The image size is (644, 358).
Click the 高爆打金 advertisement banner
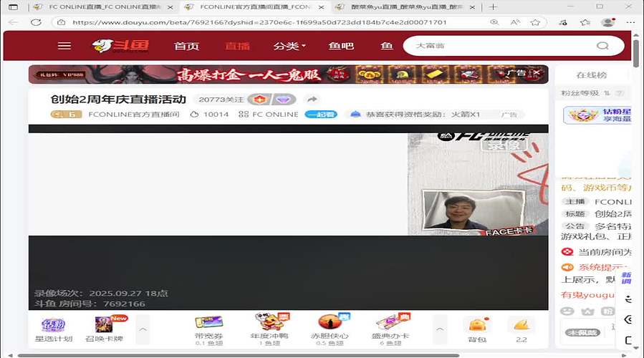pos(288,74)
